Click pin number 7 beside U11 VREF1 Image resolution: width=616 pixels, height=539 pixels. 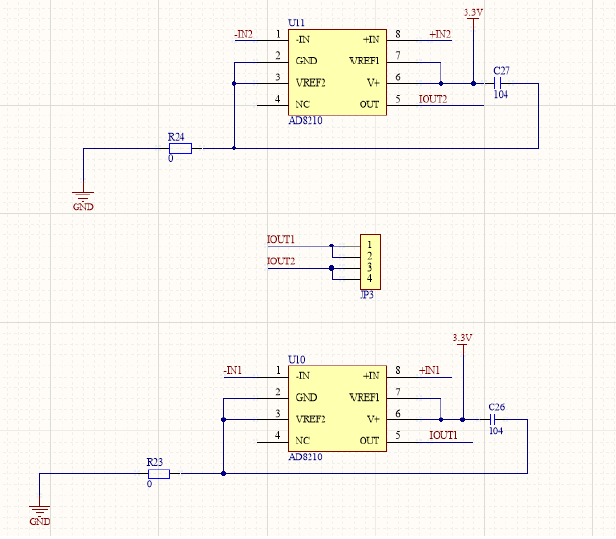(398, 55)
